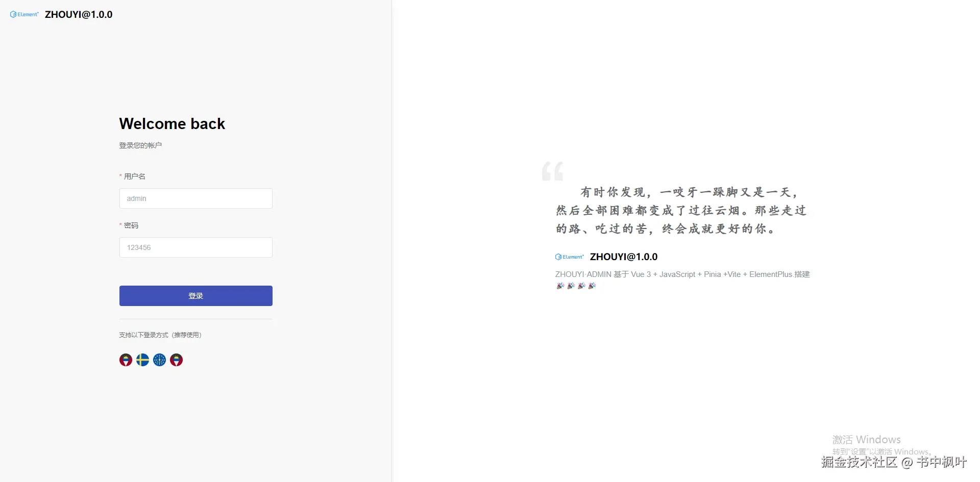Select the blue starred flag login icon
The image size is (980, 482).
coord(159,360)
